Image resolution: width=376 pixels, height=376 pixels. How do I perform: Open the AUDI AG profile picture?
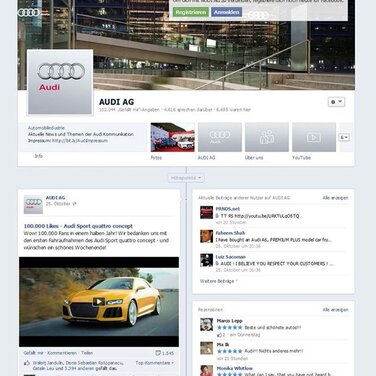60,82
